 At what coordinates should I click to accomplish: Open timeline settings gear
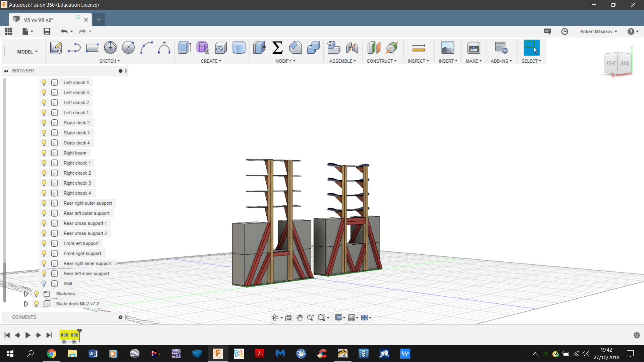(637, 335)
